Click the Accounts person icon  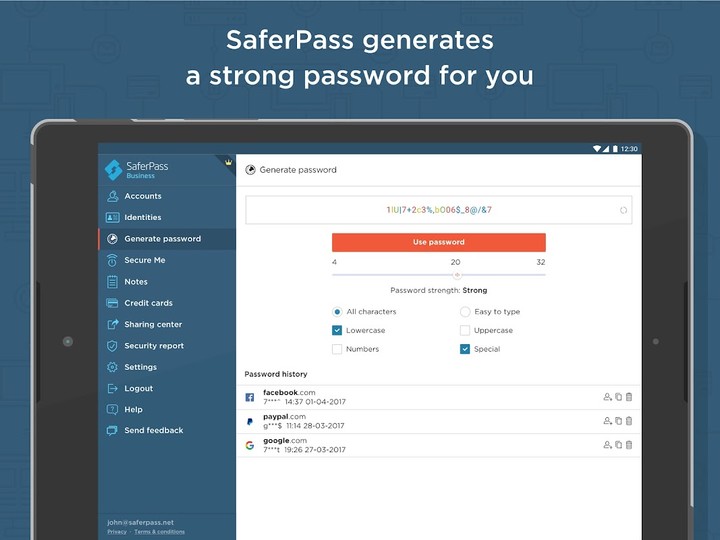[112, 196]
